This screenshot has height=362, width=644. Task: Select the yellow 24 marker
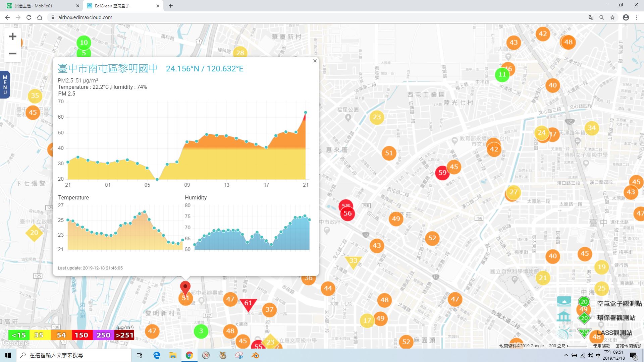coord(541,132)
